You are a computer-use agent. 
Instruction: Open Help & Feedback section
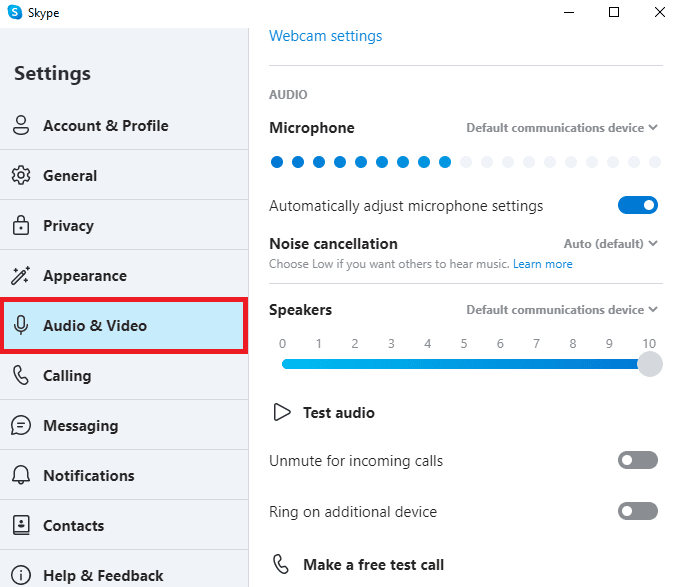point(124,571)
